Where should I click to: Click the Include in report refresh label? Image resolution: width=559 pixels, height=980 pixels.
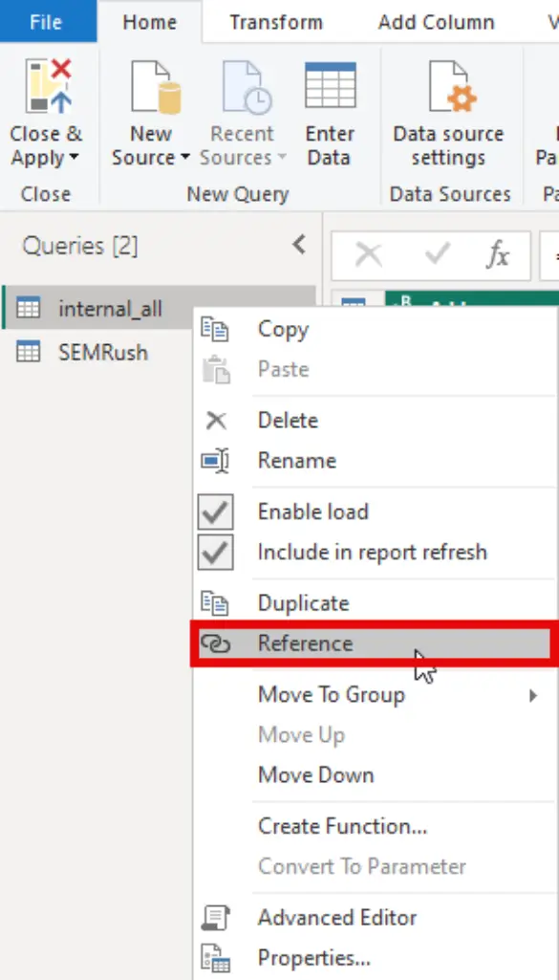[x=373, y=552]
